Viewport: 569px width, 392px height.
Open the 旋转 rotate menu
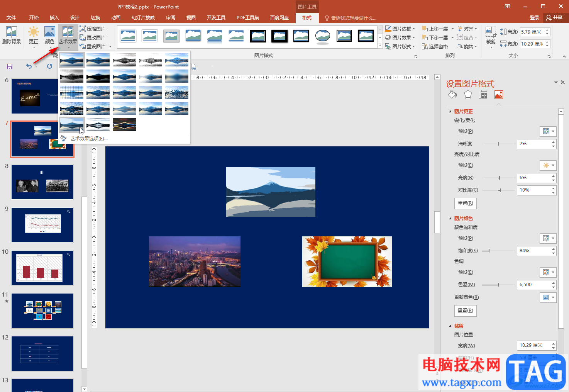click(467, 46)
